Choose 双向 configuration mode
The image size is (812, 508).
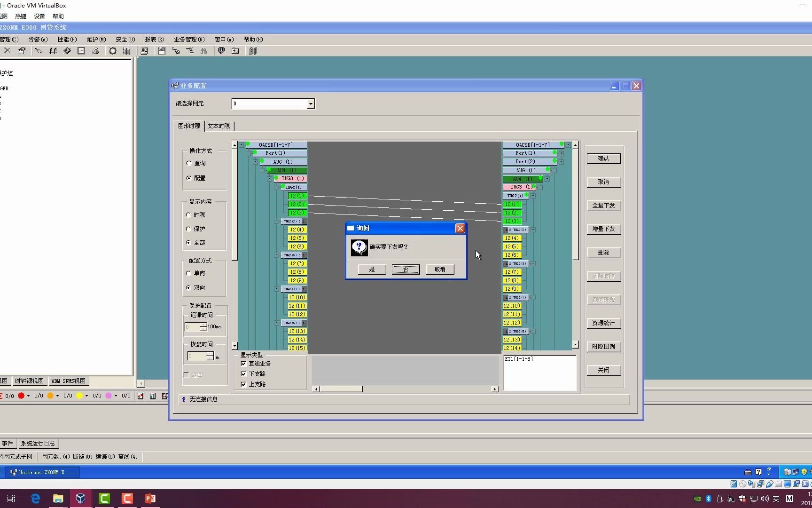pos(189,288)
